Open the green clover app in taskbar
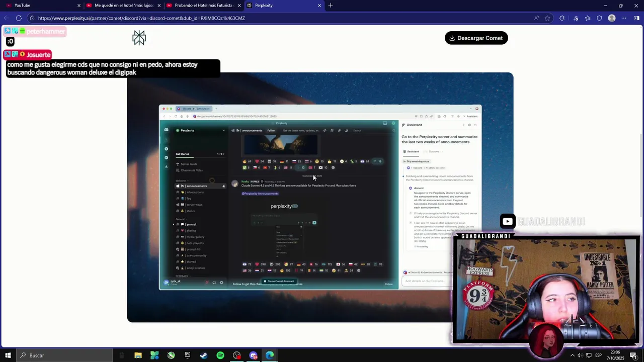644x362 pixels. coord(154,355)
